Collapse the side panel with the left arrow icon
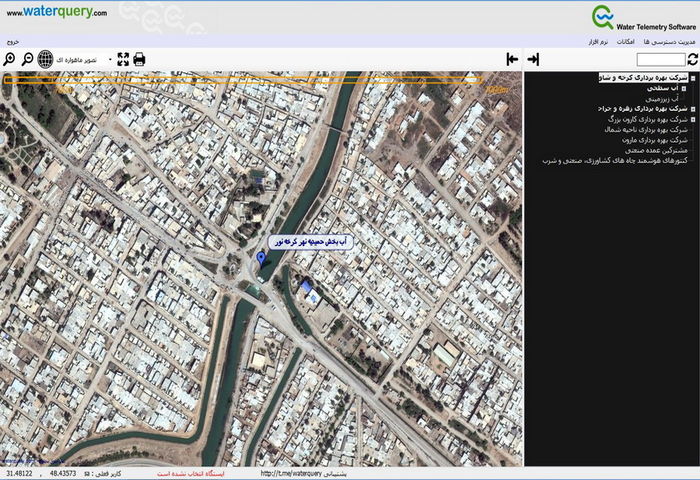The width and height of the screenshot is (700, 480). point(512,60)
